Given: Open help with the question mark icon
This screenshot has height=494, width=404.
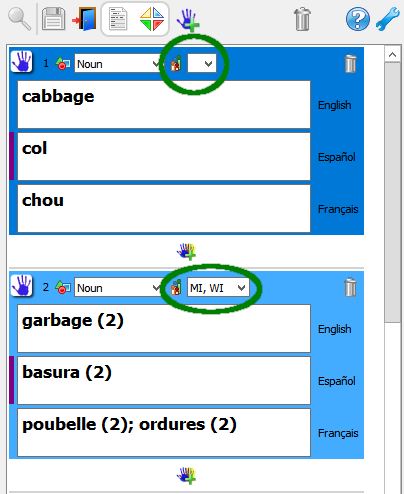Looking at the screenshot, I should pyautogui.click(x=358, y=19).
